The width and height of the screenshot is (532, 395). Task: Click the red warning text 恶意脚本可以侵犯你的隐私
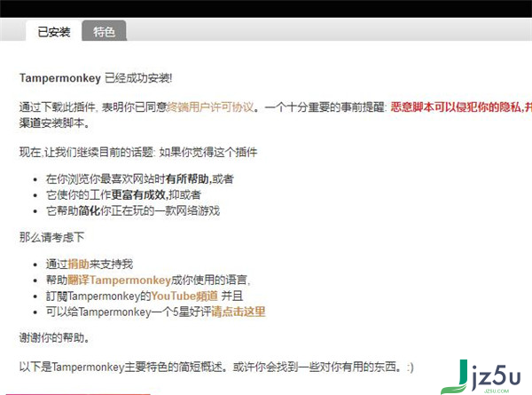[x=457, y=107]
